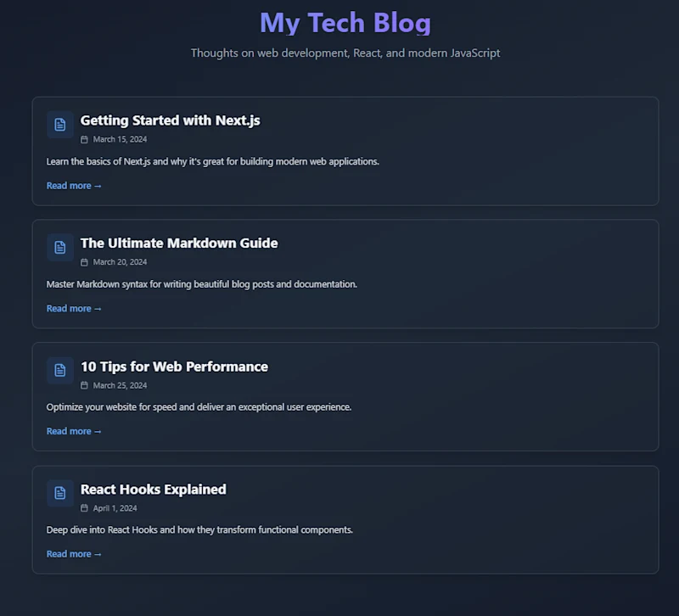Follow Read more link under Web Performance post
The height and width of the screenshot is (616, 679).
pyautogui.click(x=74, y=431)
